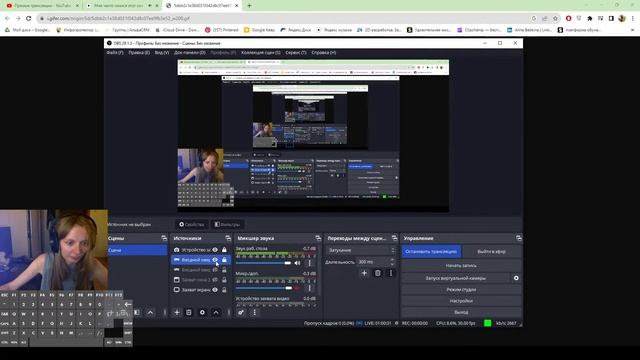Open the transition type dropdown

coord(361,250)
